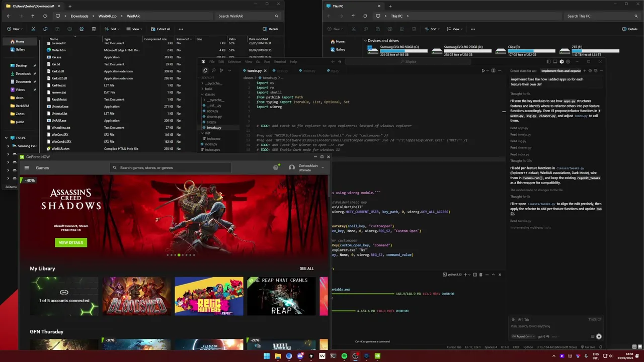Open Selection menu in Cursor
This screenshot has height=362, width=644.
pos(234,62)
